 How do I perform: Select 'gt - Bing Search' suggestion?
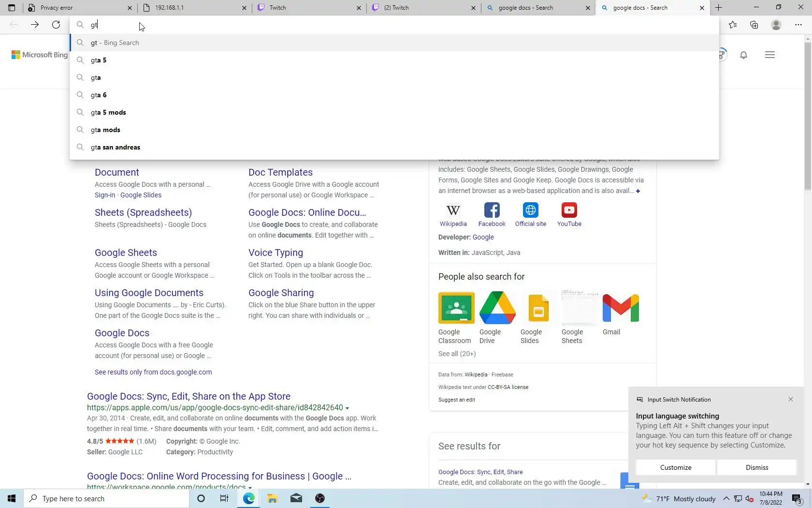pyautogui.click(x=394, y=43)
